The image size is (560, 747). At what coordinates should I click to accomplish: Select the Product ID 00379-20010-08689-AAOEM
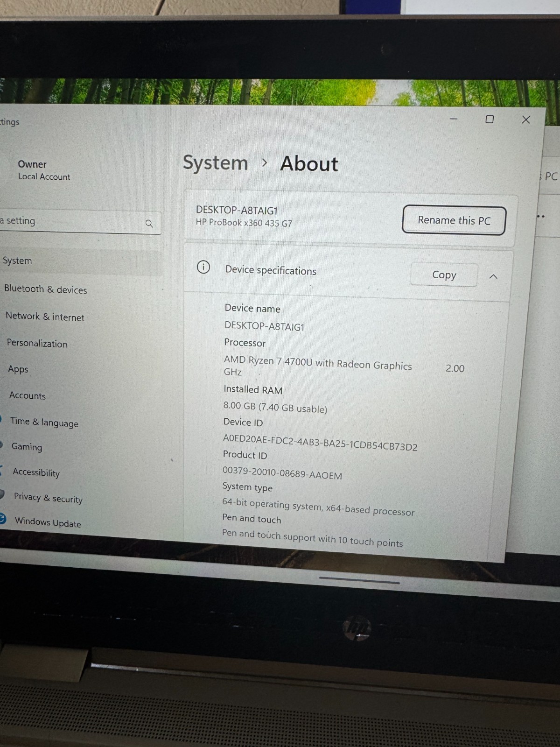tap(282, 473)
